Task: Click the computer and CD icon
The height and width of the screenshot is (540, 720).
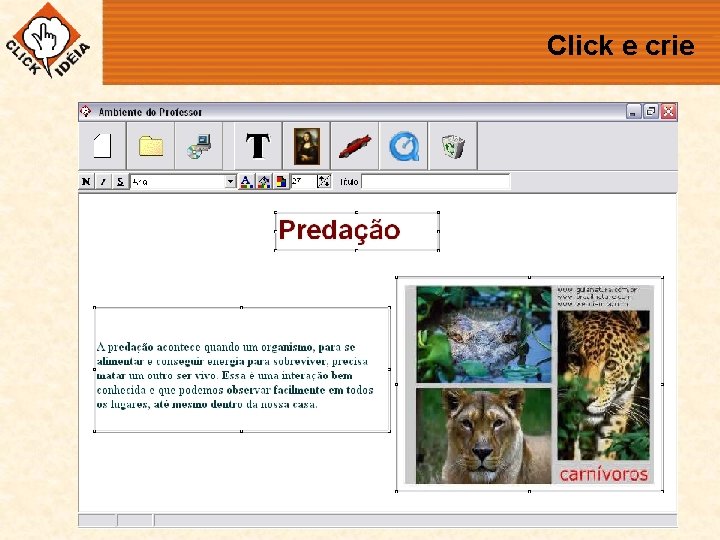Action: tap(199, 146)
